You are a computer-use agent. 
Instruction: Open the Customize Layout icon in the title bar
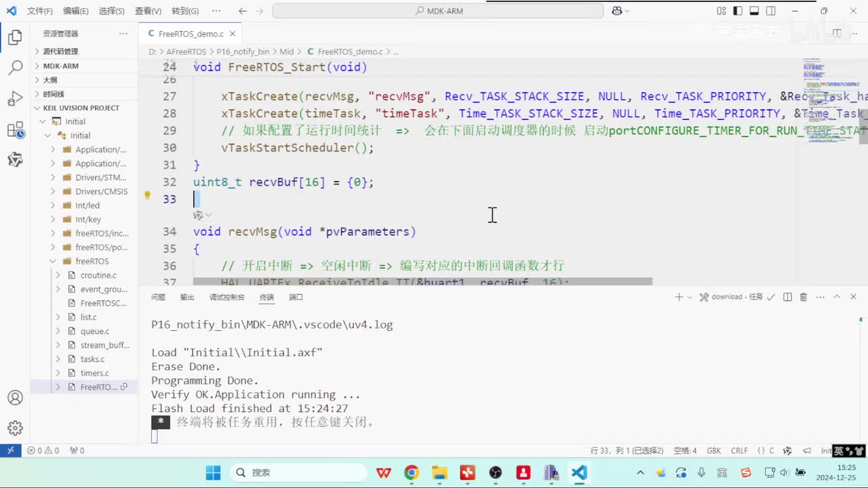[721, 11]
